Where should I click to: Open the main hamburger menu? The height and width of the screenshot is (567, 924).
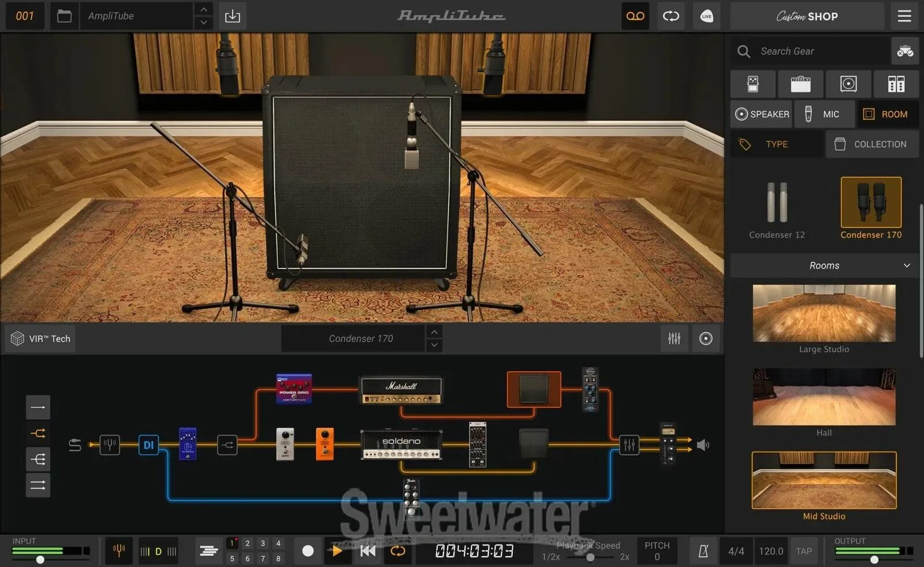click(904, 16)
